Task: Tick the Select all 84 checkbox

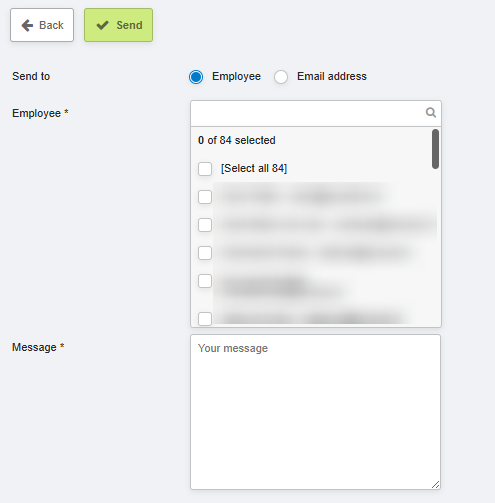Action: [x=205, y=169]
